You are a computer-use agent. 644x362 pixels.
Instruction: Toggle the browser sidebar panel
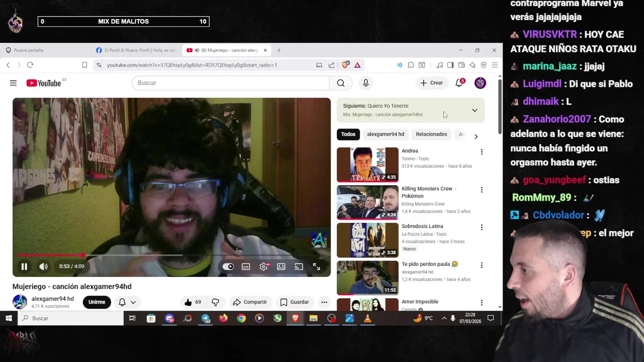tap(450, 65)
